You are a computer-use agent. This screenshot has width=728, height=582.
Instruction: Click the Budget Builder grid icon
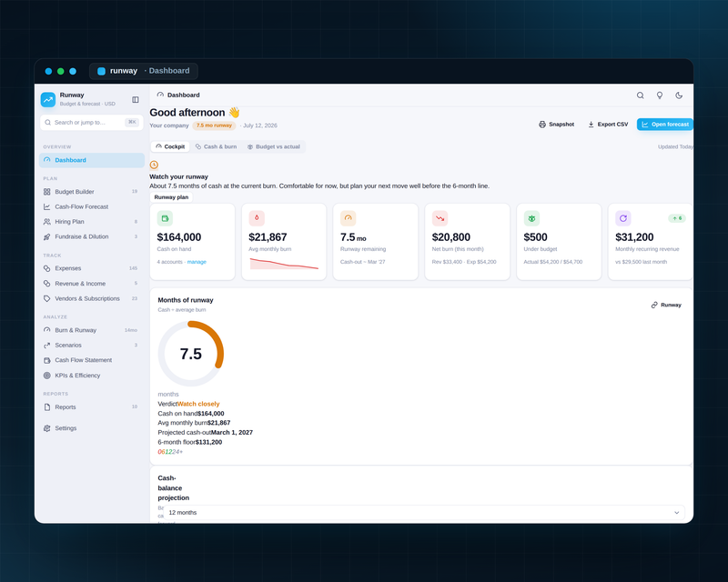tap(47, 192)
